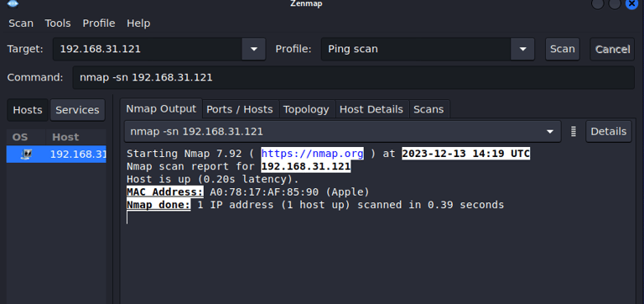Open the Tools menu
Screen dimensions: 644x304
point(58,24)
